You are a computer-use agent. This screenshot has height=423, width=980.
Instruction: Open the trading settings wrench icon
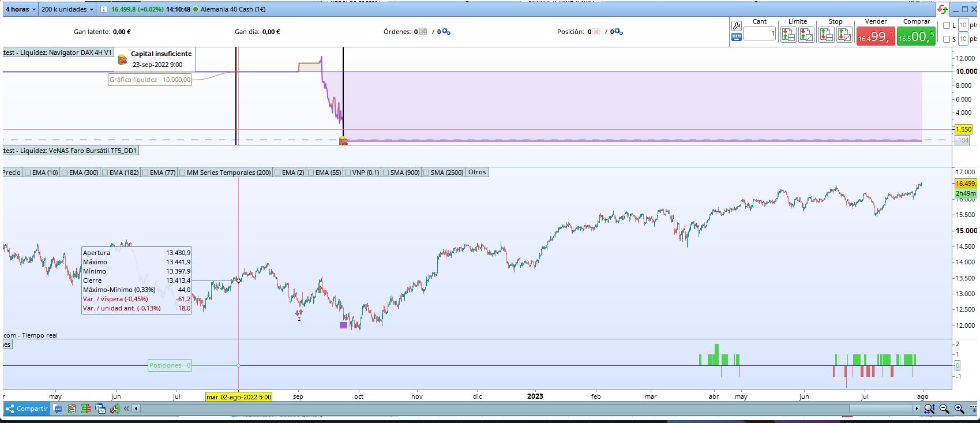click(x=736, y=26)
